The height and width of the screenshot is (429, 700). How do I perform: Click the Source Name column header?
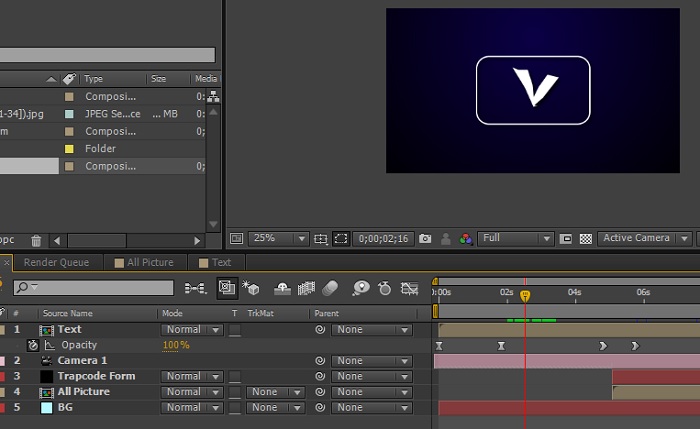click(x=68, y=313)
